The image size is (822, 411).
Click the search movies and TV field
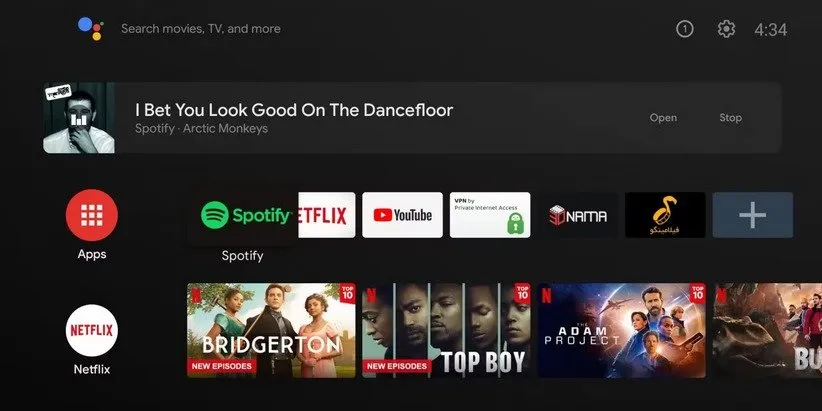(201, 29)
